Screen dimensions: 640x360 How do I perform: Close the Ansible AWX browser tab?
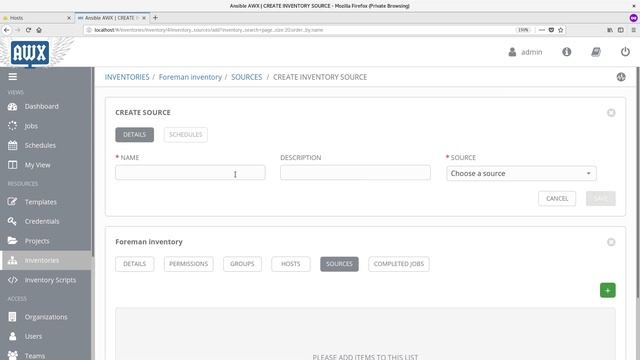pyautogui.click(x=144, y=18)
